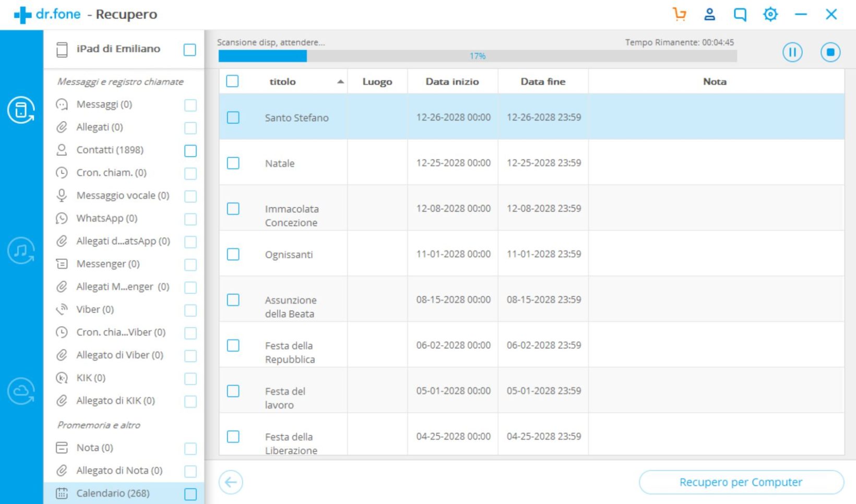The height and width of the screenshot is (504, 856).
Task: Open the shopping cart icon
Action: (x=679, y=14)
